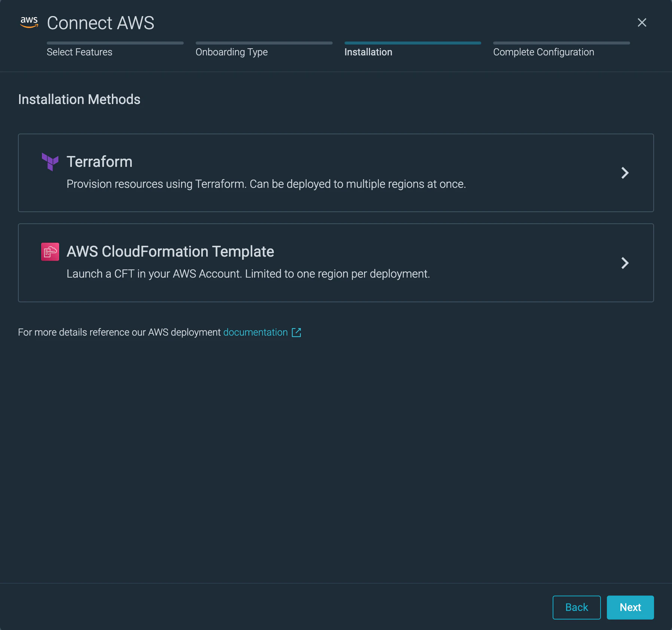672x630 pixels.
Task: Click the AWS logo icon
Action: coord(29,22)
